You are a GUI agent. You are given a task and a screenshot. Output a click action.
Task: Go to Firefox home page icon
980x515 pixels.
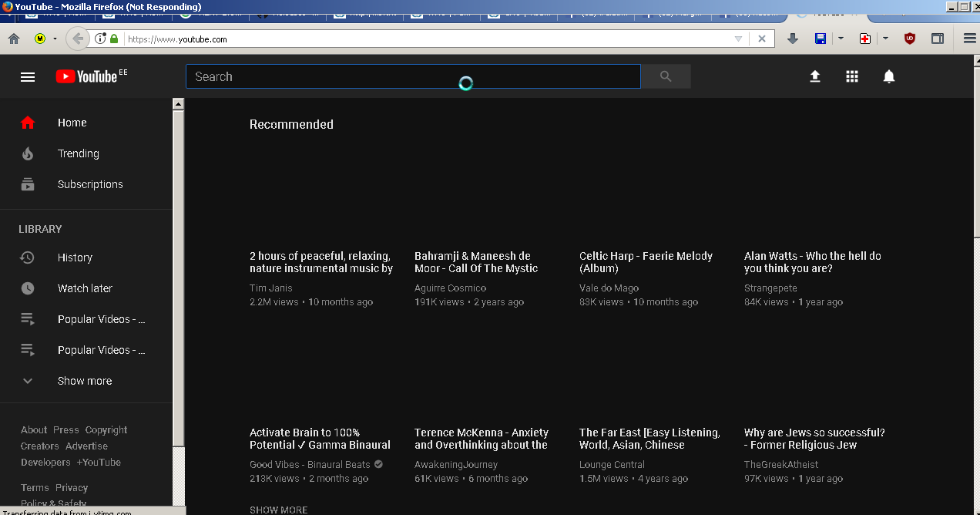pyautogui.click(x=14, y=39)
